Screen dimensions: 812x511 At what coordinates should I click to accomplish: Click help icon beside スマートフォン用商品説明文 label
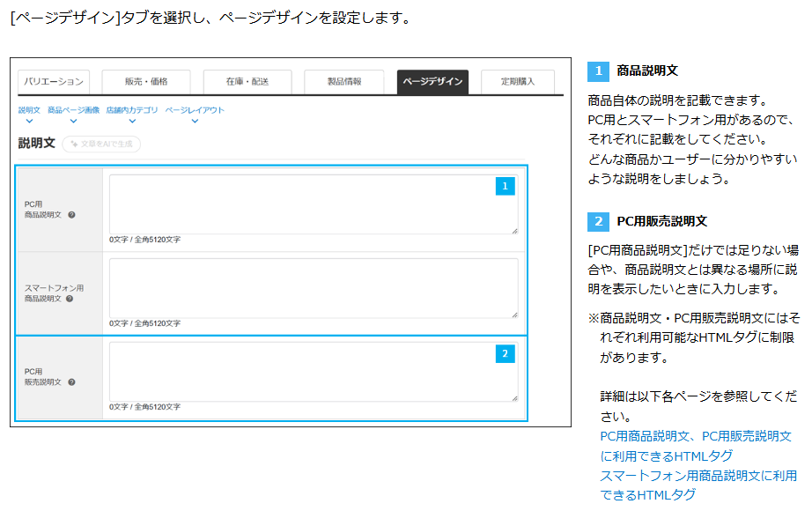[70, 299]
